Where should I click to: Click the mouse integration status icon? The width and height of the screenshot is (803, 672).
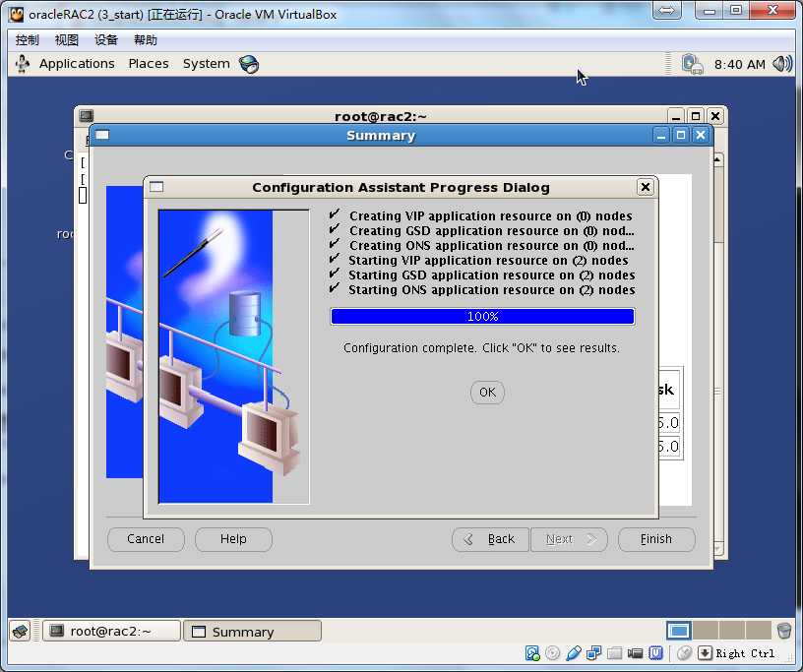pos(685,653)
